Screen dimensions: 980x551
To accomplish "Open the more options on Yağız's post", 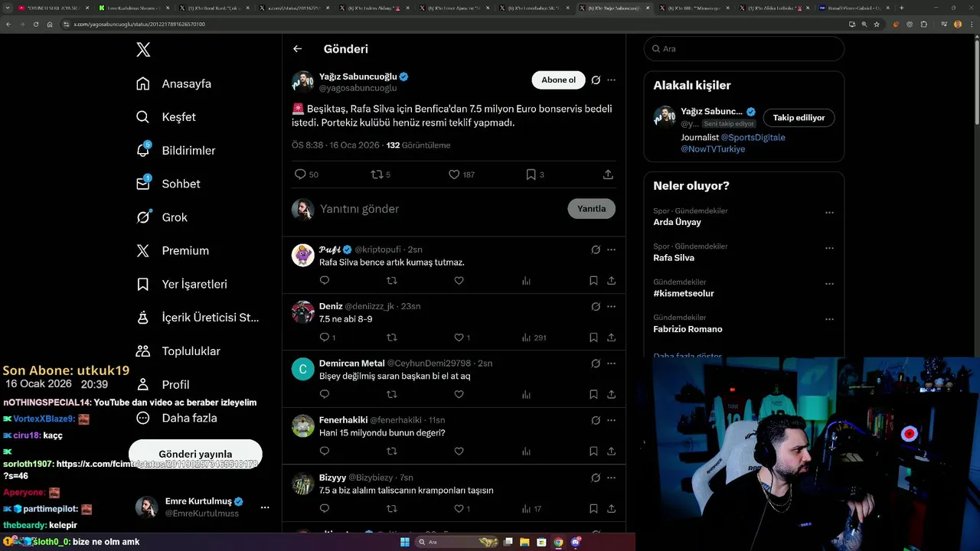I will (611, 80).
